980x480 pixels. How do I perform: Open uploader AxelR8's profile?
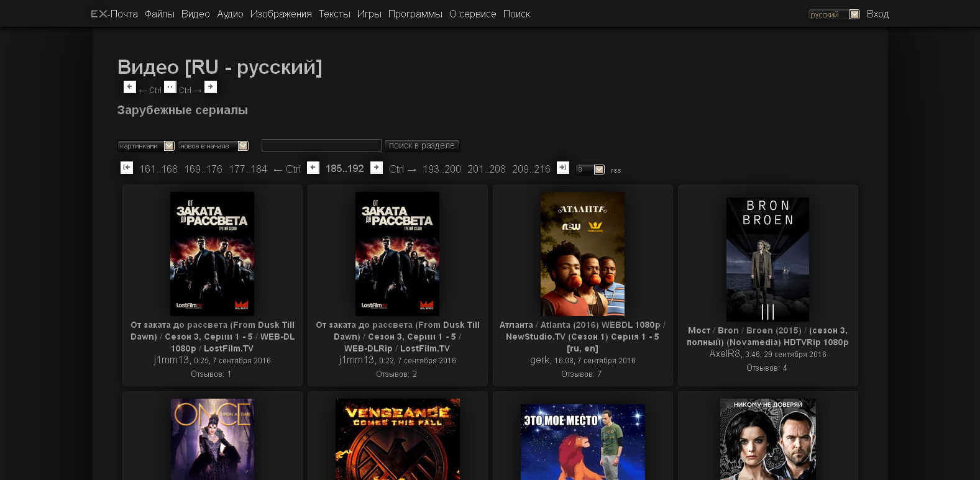tap(725, 353)
